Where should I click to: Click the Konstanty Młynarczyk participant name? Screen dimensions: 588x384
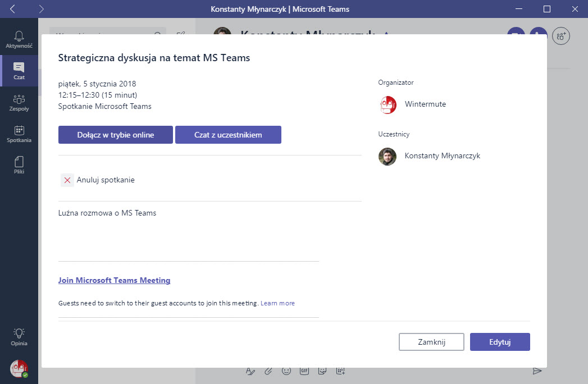443,156
